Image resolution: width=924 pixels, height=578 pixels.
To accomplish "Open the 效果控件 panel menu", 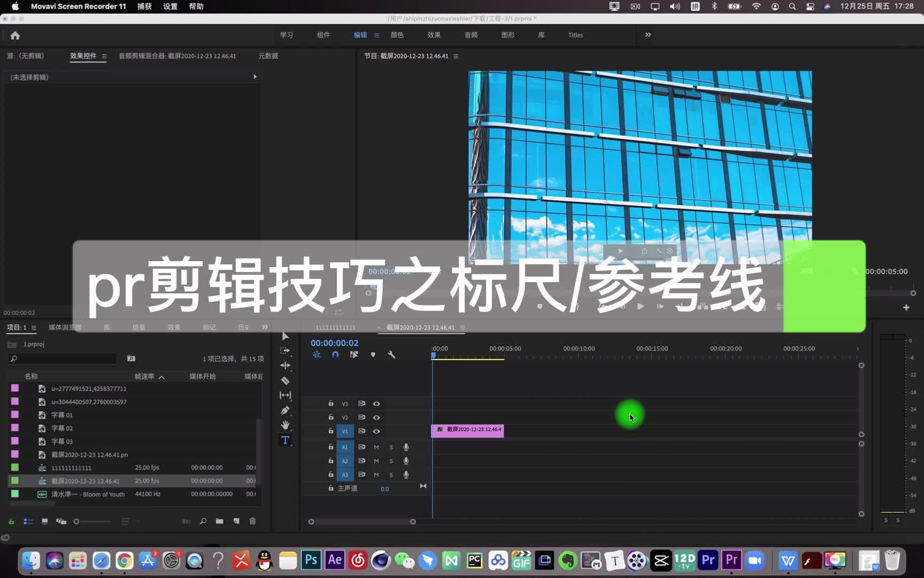I will [x=104, y=56].
